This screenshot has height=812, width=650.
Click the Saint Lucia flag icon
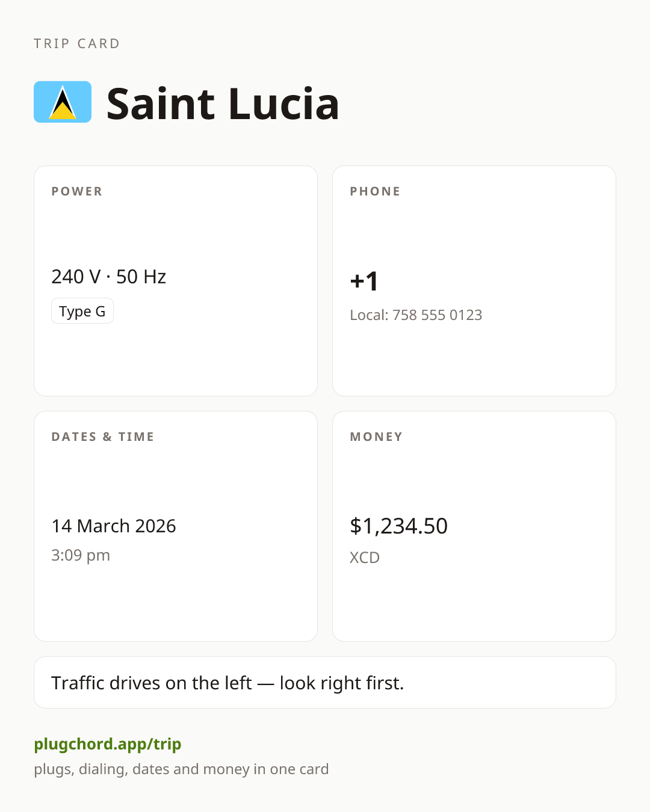coord(63,102)
